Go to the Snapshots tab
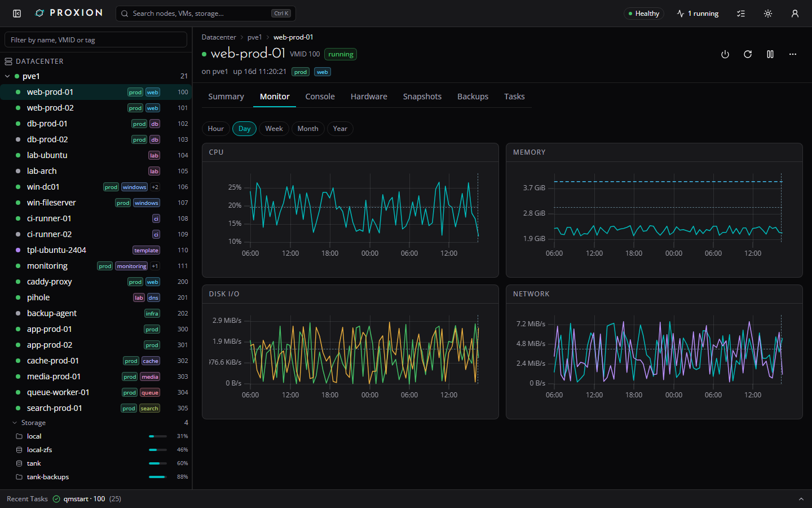This screenshot has width=812, height=508. coord(422,97)
